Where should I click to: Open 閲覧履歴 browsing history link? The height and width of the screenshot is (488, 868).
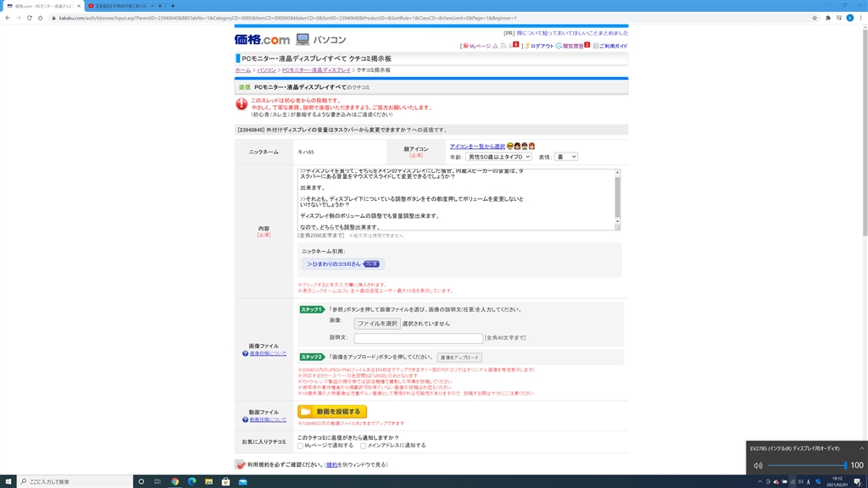[x=573, y=46]
